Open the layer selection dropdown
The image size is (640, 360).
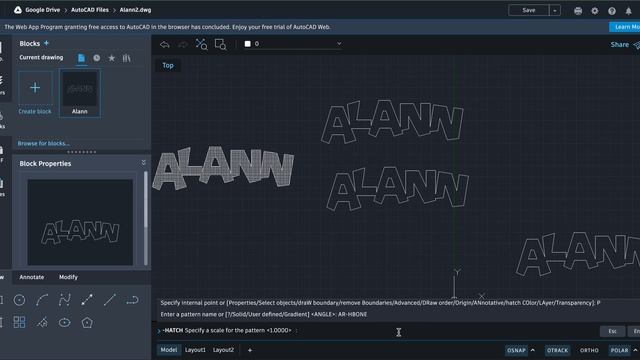(x=293, y=44)
